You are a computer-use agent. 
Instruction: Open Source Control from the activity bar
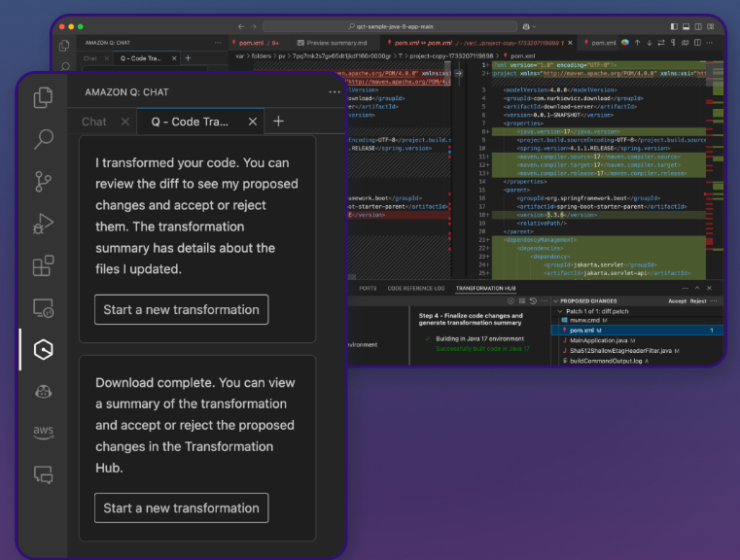pos(43,181)
